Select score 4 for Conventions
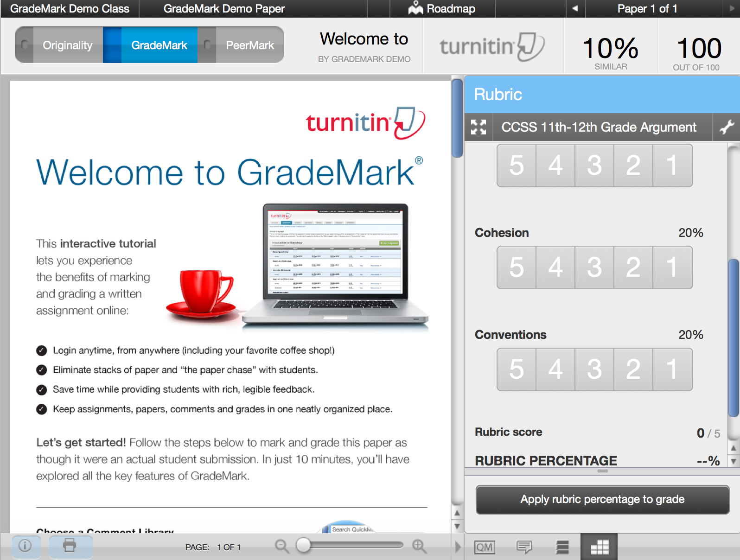 tap(555, 369)
